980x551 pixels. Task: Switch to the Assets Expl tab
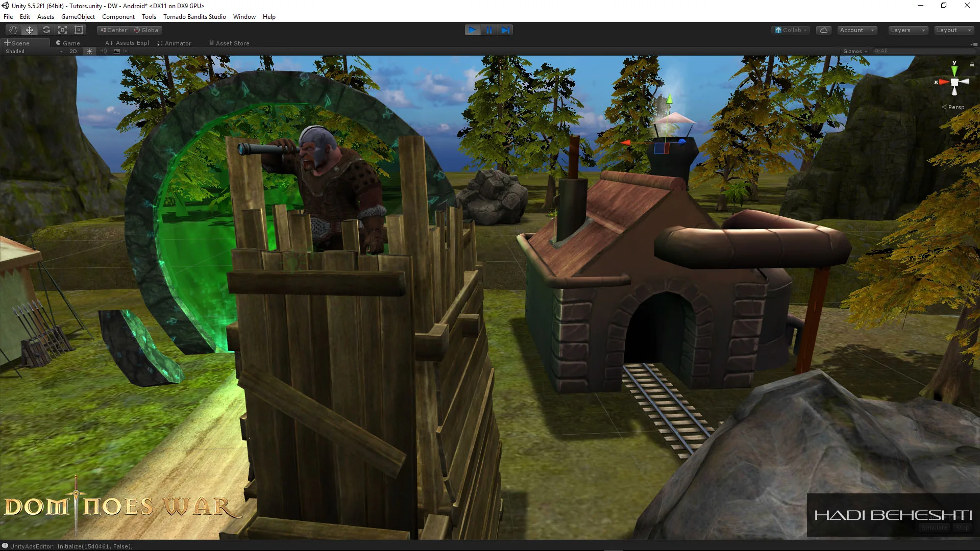click(127, 43)
